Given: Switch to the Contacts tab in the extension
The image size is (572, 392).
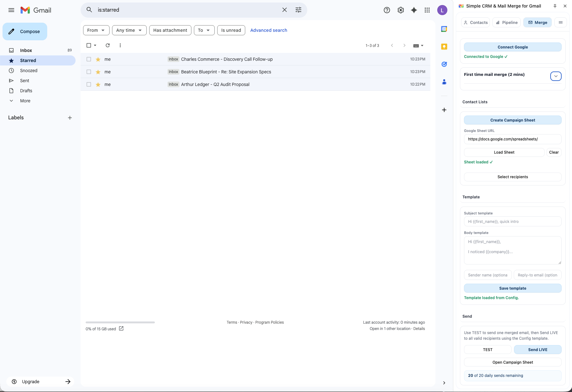Looking at the screenshot, I should [x=475, y=22].
